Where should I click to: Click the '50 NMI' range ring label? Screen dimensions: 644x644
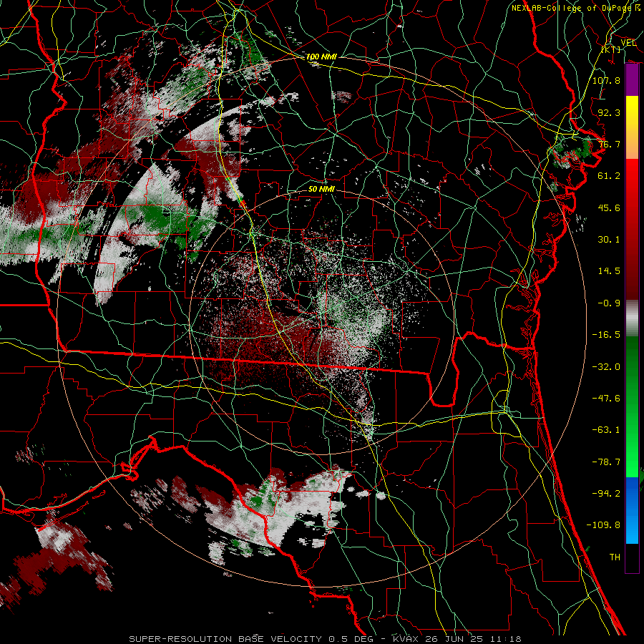tap(321, 189)
